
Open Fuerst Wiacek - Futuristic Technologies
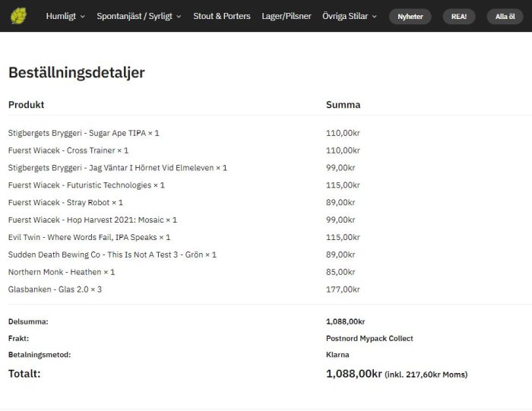pos(86,185)
